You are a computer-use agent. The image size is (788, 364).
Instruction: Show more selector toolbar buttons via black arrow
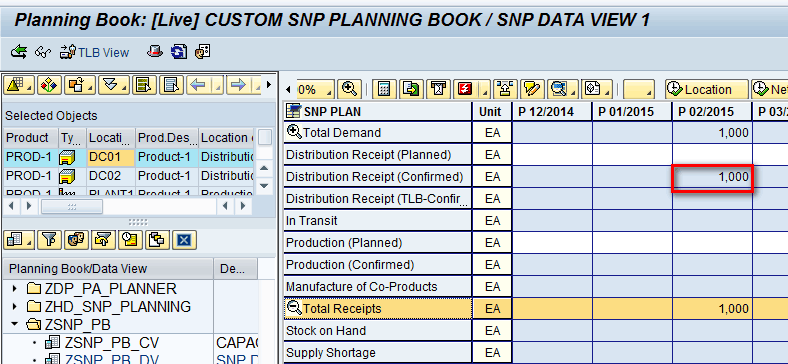tap(269, 84)
